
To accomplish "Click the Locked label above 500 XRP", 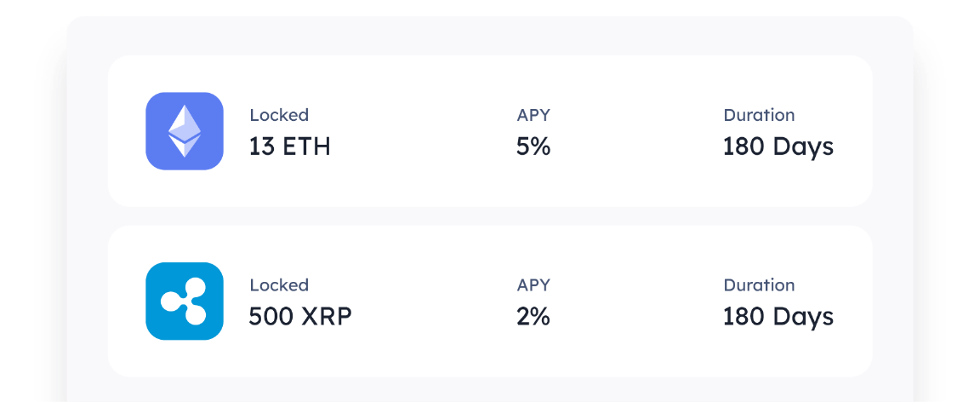I will point(278,285).
